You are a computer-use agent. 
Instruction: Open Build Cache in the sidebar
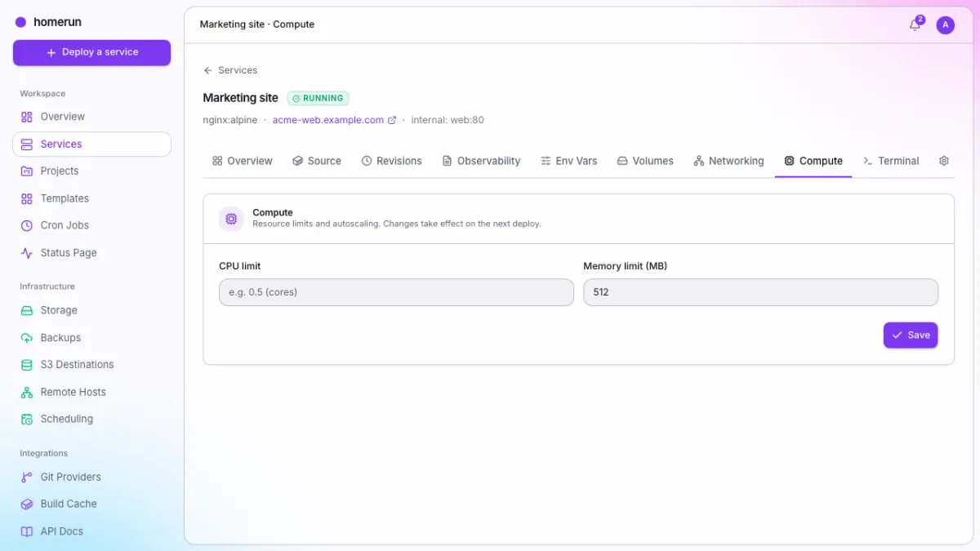click(91, 504)
